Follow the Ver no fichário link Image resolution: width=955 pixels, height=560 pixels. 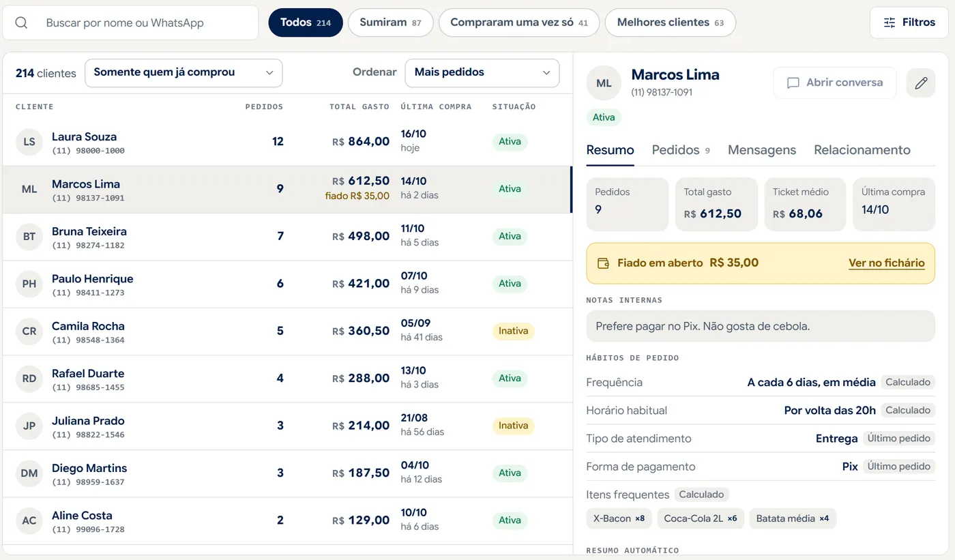[887, 263]
